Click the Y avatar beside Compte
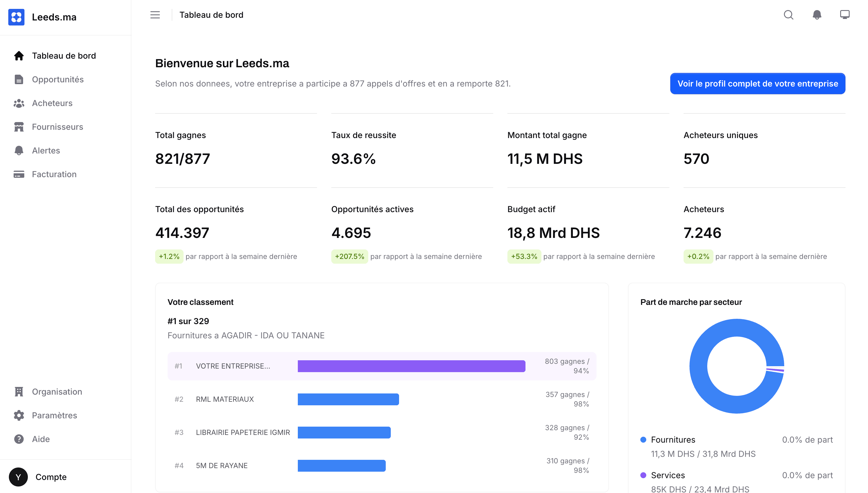 (18, 477)
